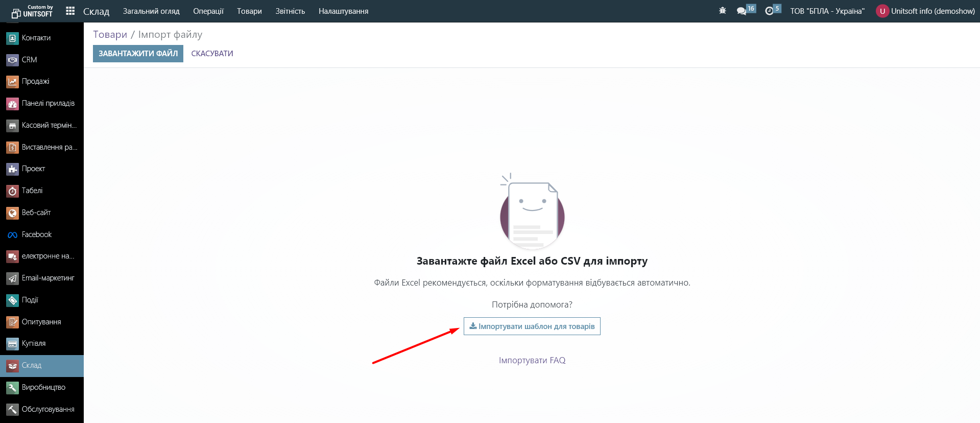
Task: Open the apps grid menu icon
Action: tap(70, 11)
